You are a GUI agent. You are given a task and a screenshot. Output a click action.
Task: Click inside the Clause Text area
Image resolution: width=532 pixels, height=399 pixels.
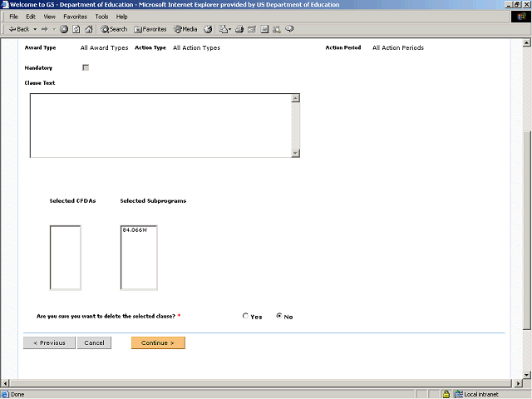pos(160,126)
